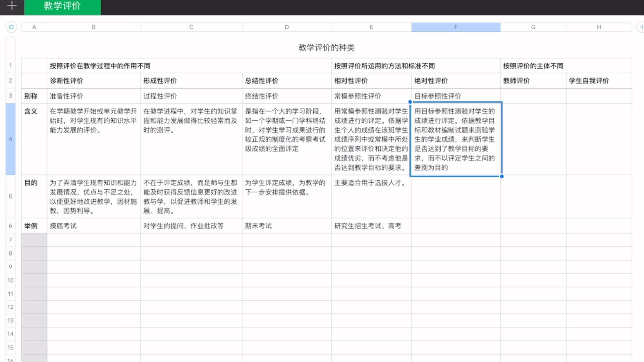Select the 期末考试 cell
Image resolution: width=644 pixels, height=362 pixels.
[287, 226]
